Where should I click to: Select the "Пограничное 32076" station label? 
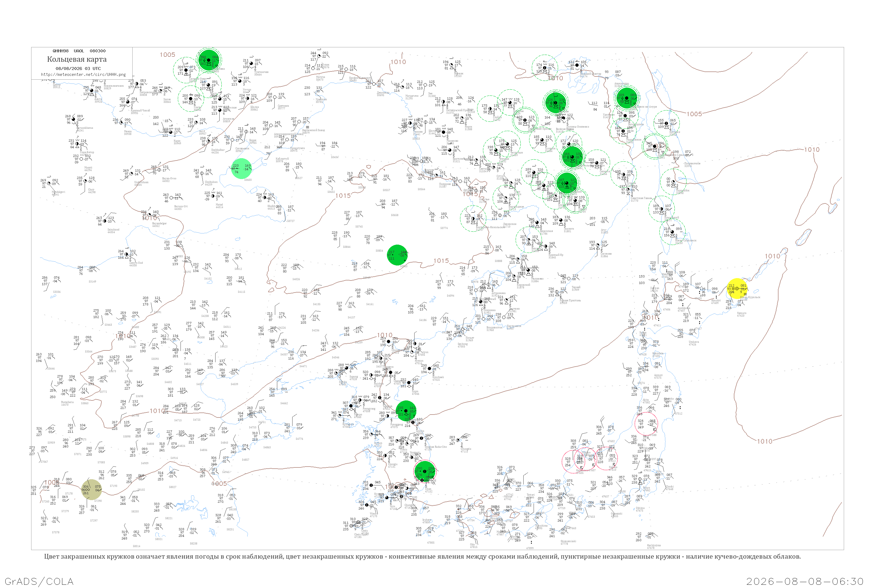pos(692,165)
